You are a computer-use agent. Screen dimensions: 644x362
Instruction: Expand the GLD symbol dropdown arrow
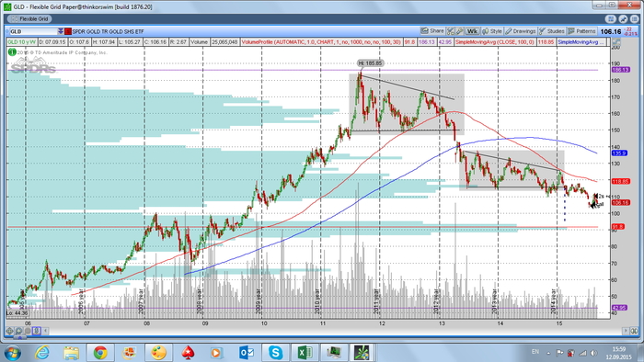(x=61, y=31)
